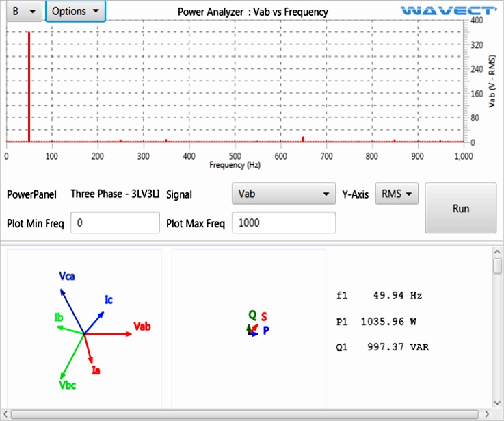504x421 pixels.
Task: Click the f1 49.94 Hz reading
Action: point(379,296)
